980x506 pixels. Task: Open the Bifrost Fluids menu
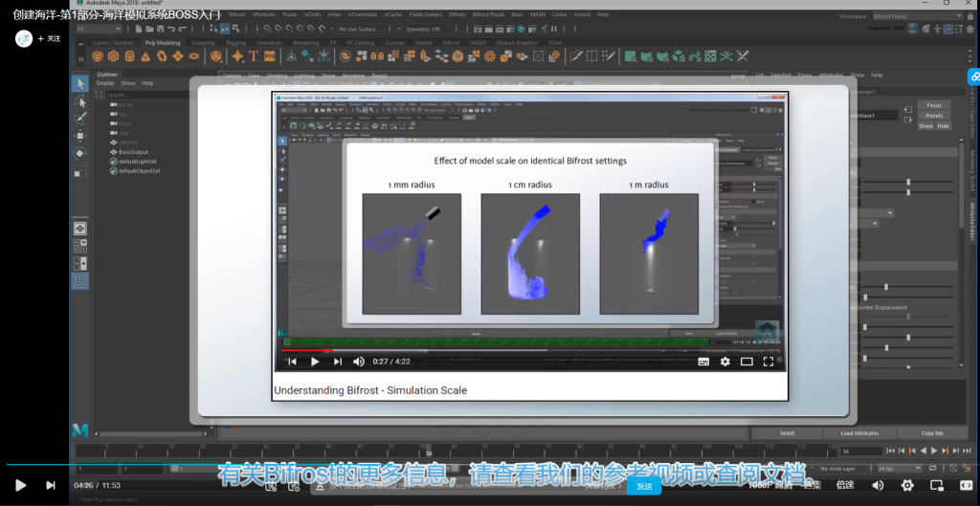pyautogui.click(x=488, y=13)
